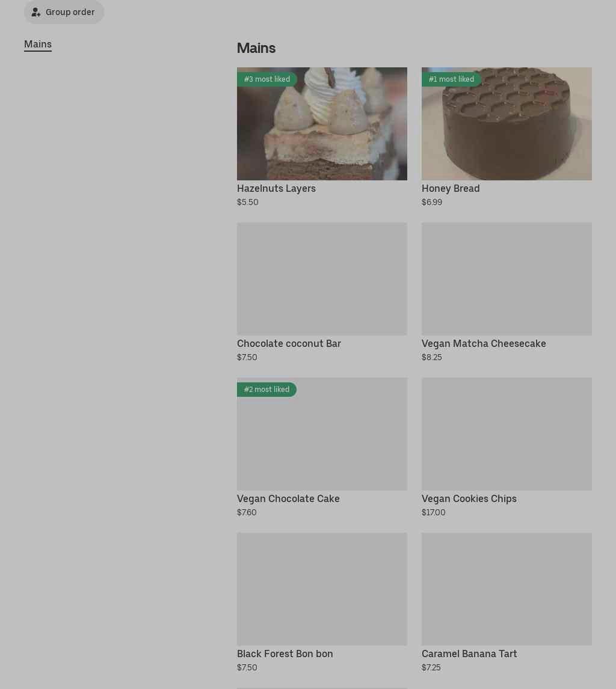Select the Chocolate coconut Bar placeholder image
The width and height of the screenshot is (616, 689).
(x=322, y=278)
